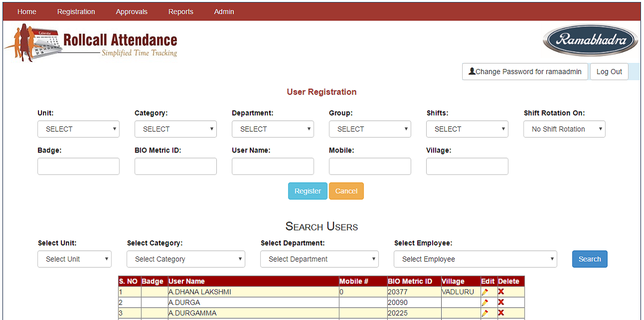The width and height of the screenshot is (644, 320).
Task: Edit the A.DURGA user row
Action: [485, 302]
